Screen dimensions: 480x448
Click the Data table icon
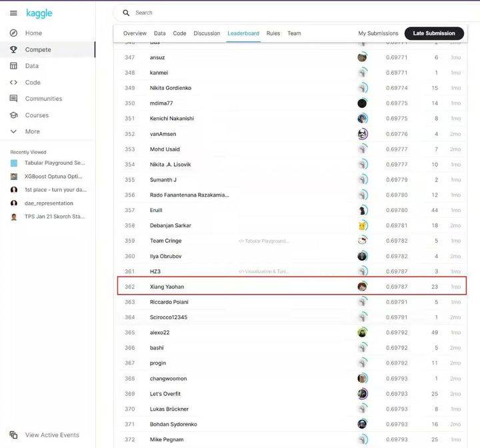[x=13, y=66]
